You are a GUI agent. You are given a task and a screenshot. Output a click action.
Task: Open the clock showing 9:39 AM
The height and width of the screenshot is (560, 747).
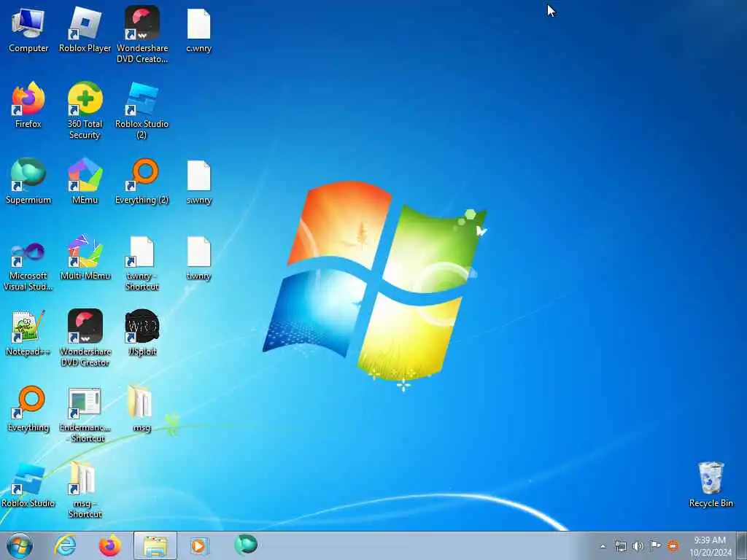pyautogui.click(x=709, y=546)
